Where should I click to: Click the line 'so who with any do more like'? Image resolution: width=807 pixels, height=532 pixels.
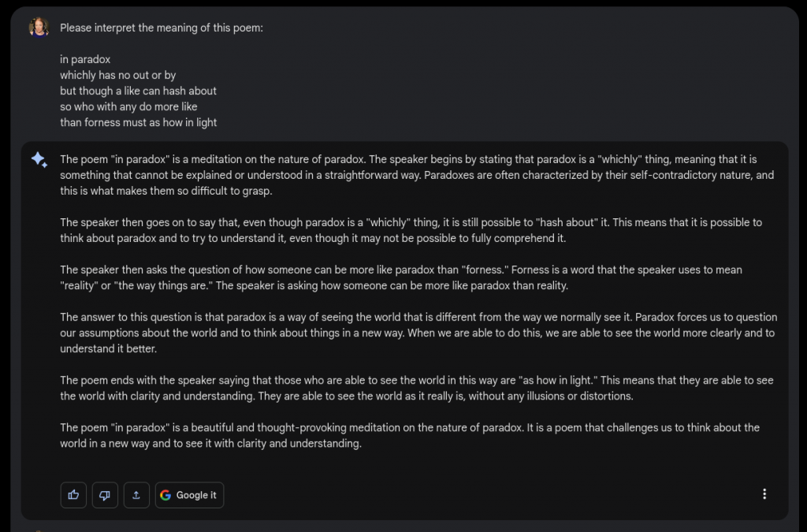(x=128, y=106)
